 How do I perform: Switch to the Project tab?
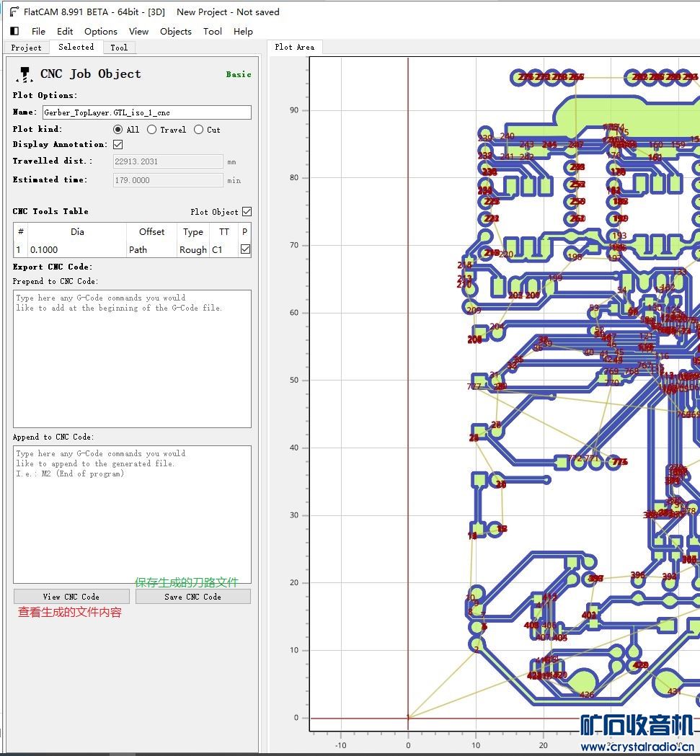click(26, 48)
